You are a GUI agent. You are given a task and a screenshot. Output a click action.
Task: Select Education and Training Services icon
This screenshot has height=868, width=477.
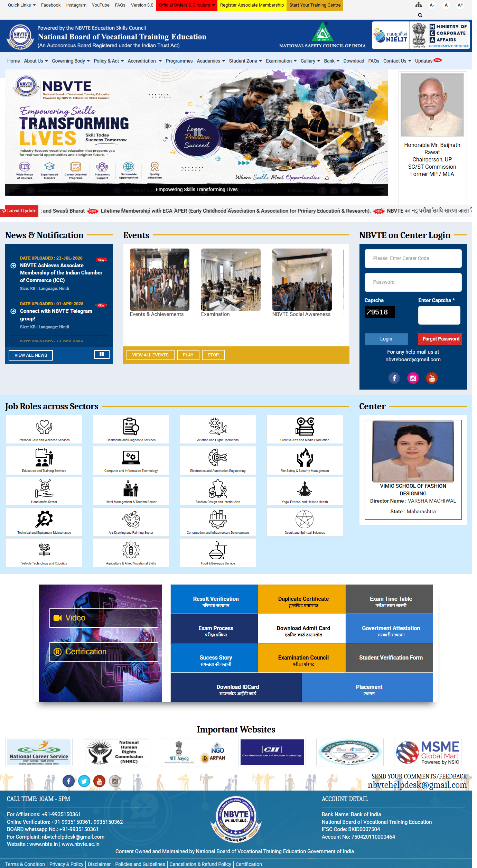pos(44,457)
